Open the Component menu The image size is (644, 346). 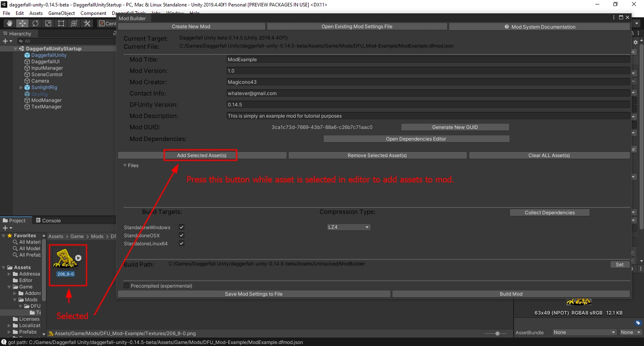(93, 13)
